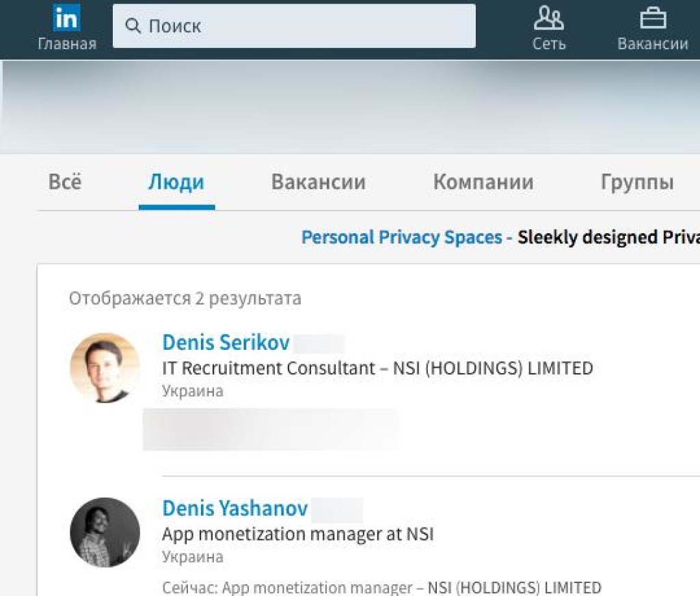The width and height of the screenshot is (700, 596).
Task: Open Denis Yashanov's profile name link
Action: pyautogui.click(x=235, y=508)
